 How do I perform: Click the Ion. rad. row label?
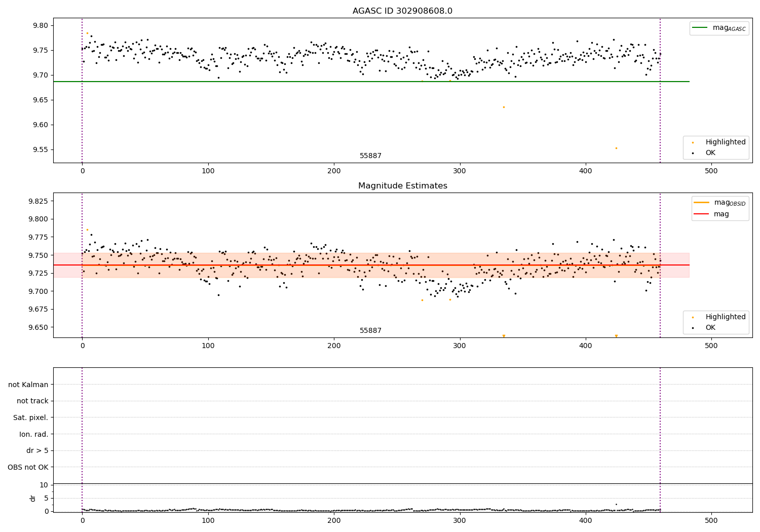point(34,434)
